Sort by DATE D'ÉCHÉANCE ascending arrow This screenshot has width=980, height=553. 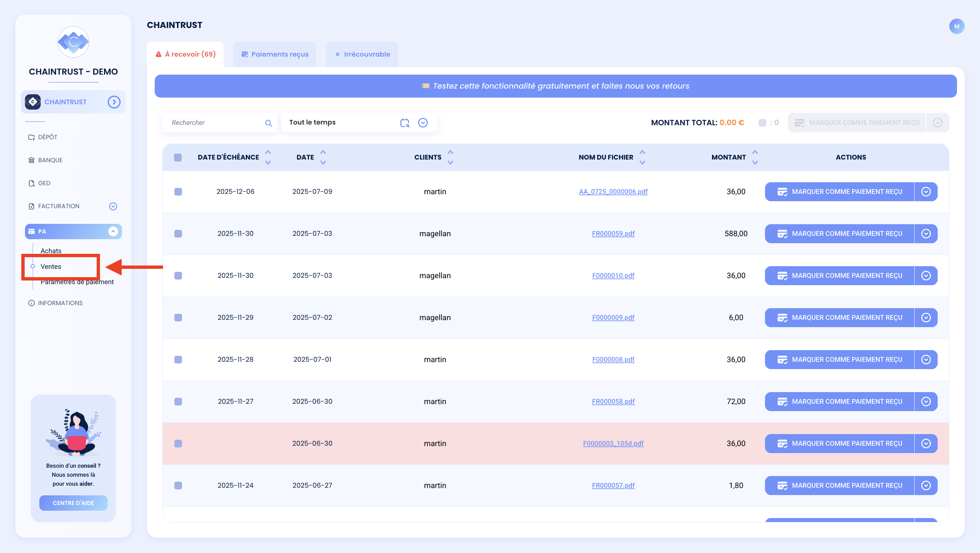(x=268, y=152)
